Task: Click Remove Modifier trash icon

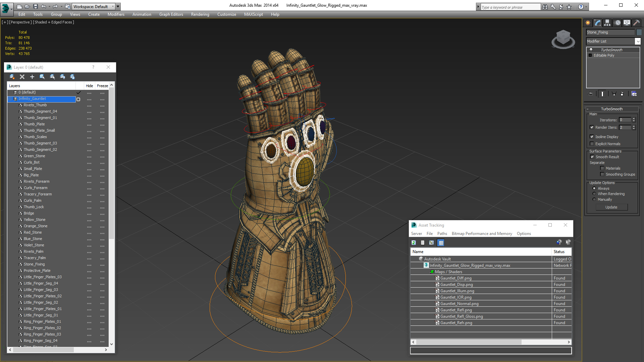Action: [622, 94]
